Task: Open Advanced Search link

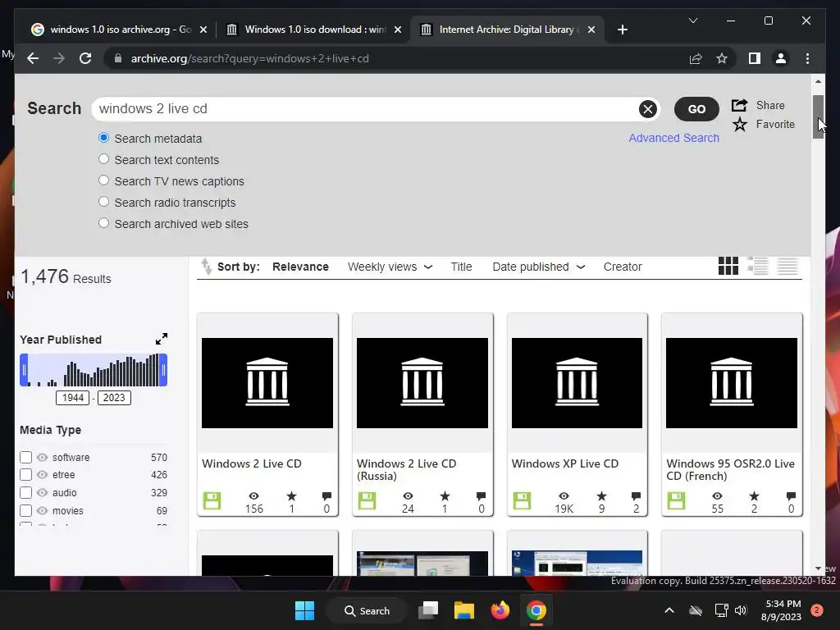Action: (673, 138)
